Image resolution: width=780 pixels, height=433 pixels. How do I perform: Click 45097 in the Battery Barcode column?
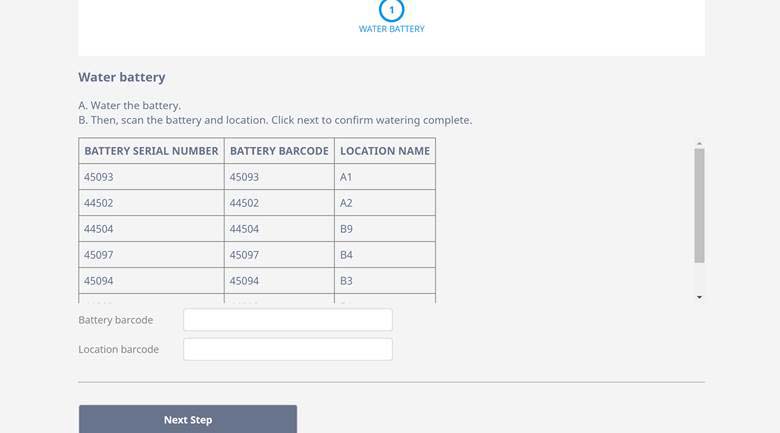click(244, 255)
